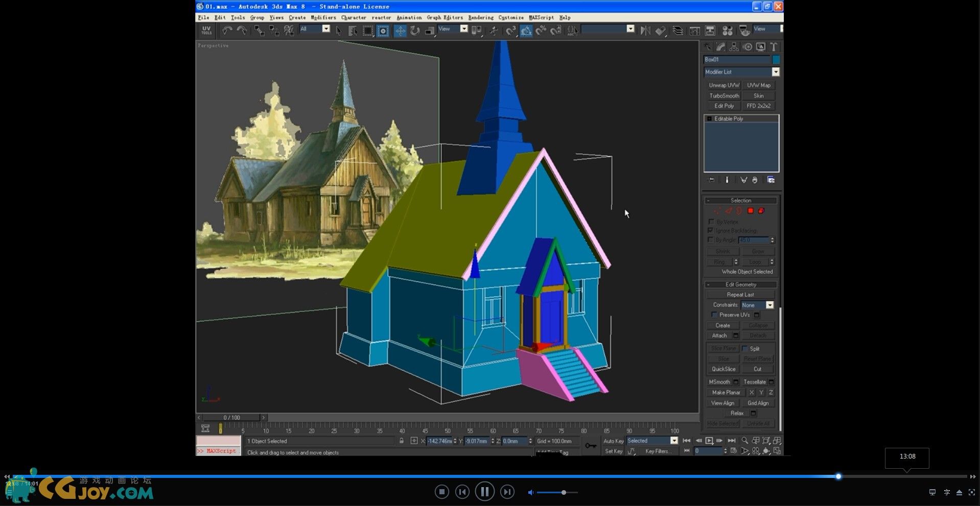
Task: Switch to the Create command panel tab
Action: pyautogui.click(x=708, y=47)
